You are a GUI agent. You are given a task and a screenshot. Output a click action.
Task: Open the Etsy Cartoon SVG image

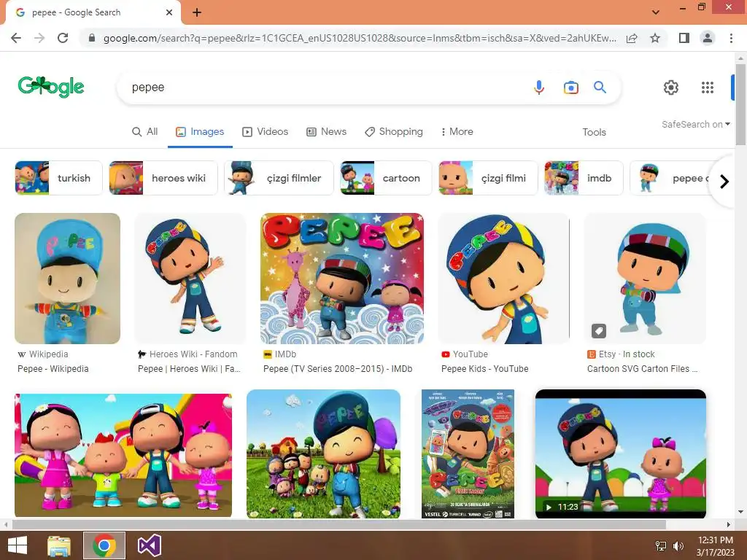click(645, 278)
